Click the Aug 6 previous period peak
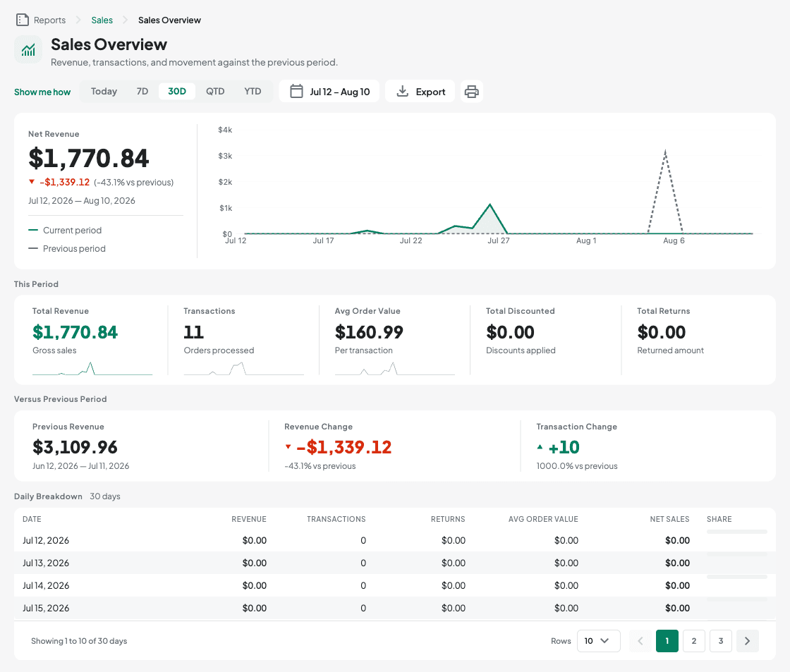 (x=665, y=151)
